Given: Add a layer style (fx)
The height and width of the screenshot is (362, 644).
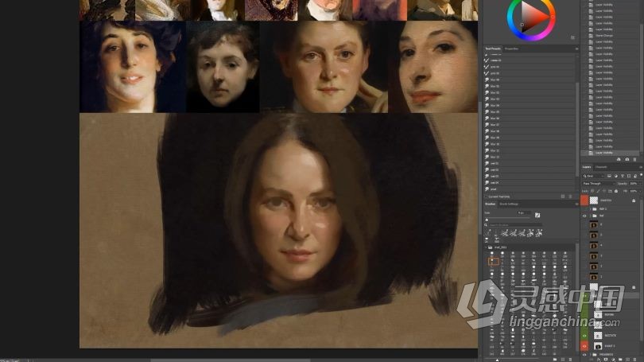Looking at the screenshot, I should click(599, 360).
